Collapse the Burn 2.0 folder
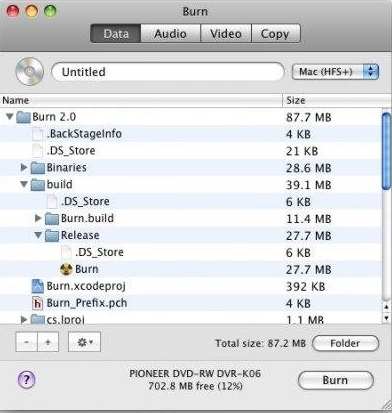Screen dimensions: 392x413 (9, 117)
